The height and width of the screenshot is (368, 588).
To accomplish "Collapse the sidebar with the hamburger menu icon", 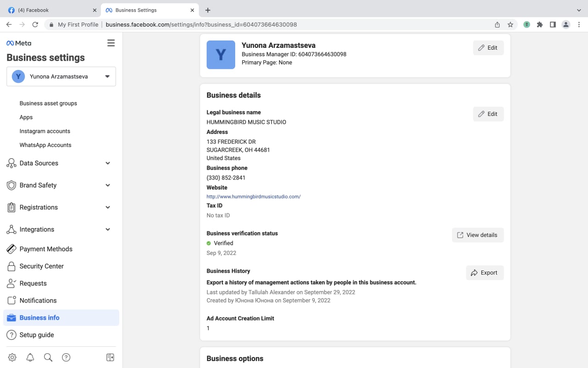I will coord(111,43).
